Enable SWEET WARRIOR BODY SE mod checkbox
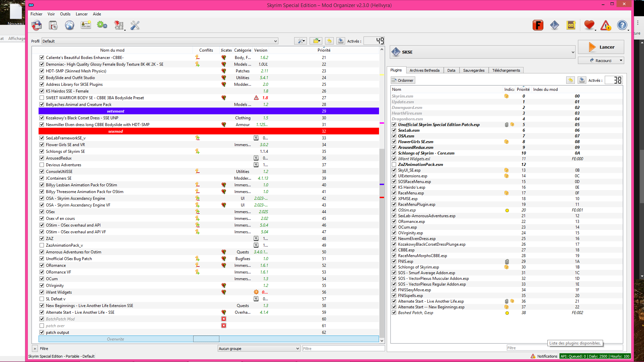Viewport: 644px width, 362px height. (x=42, y=98)
